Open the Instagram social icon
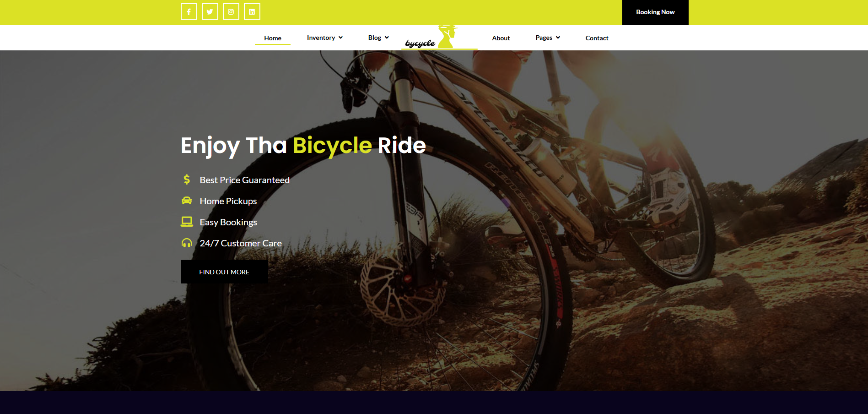This screenshot has width=868, height=414. tap(231, 12)
